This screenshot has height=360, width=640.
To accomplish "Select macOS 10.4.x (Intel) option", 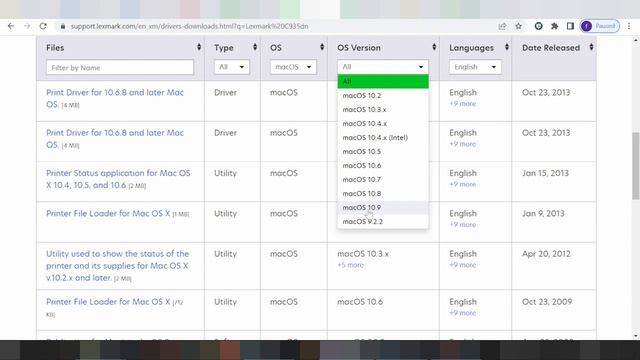I will [383, 138].
